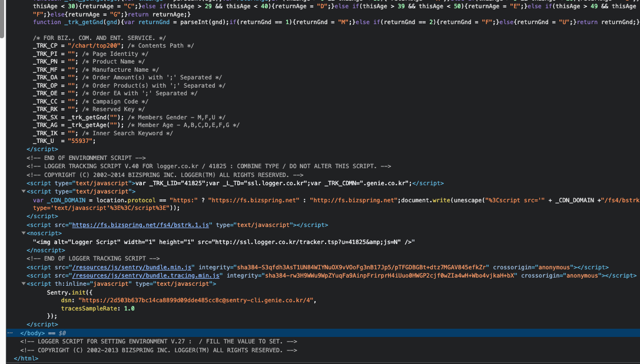Collapse the script node containing var _CDN_DOMAIN
This screenshot has width=640, height=364.
24,191
